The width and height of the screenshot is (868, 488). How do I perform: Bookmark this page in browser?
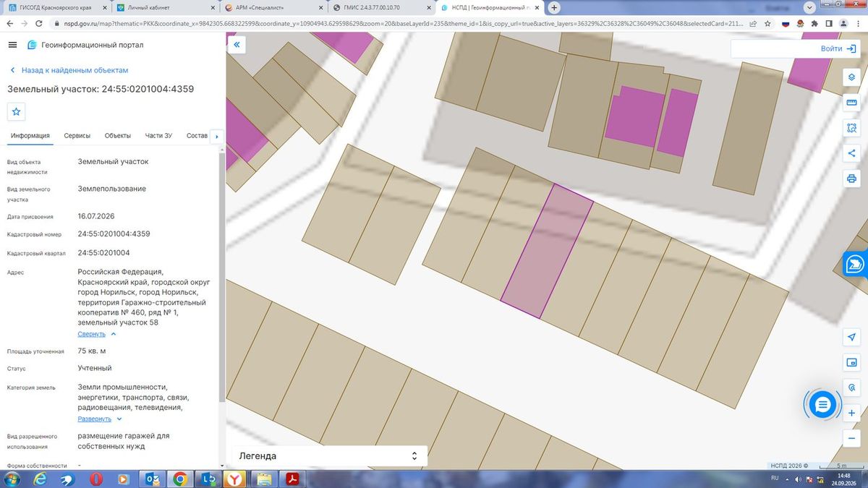point(768,23)
